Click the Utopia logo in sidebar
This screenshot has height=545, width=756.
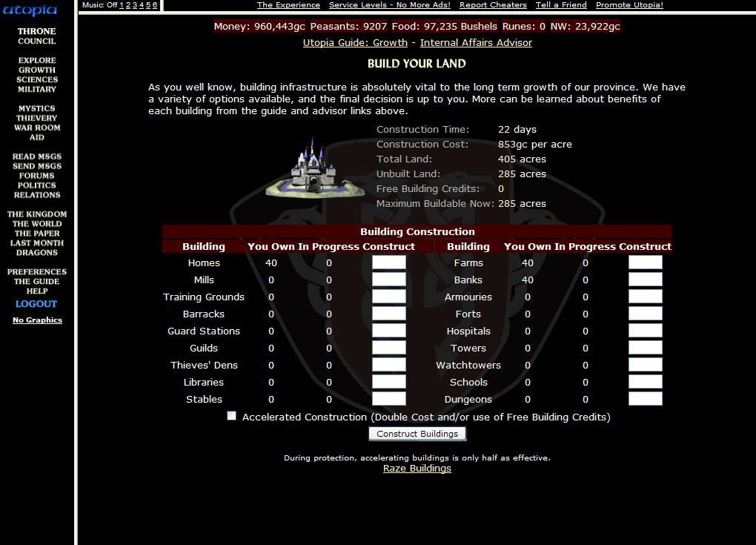(30, 10)
